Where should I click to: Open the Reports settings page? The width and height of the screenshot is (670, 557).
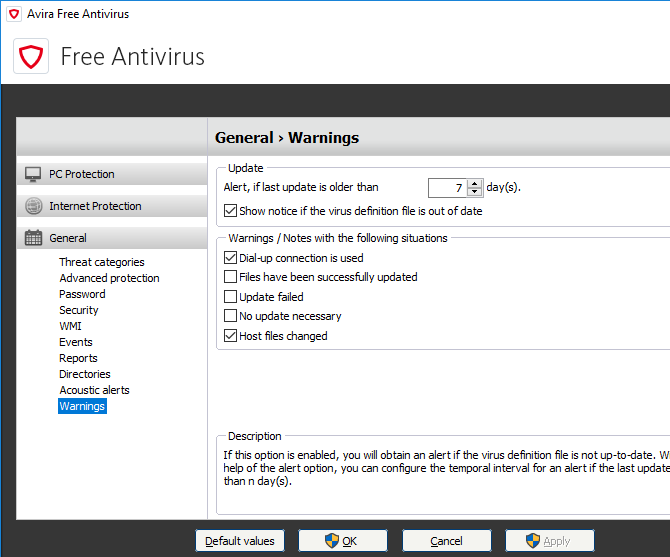coord(78,358)
